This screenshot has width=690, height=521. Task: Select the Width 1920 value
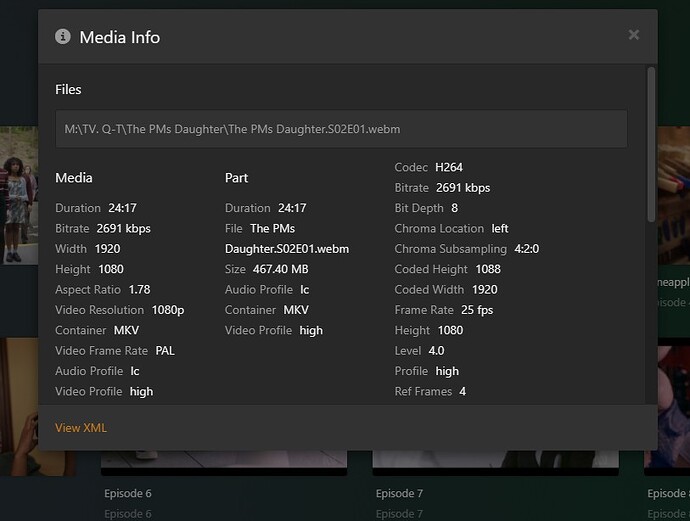click(x=107, y=249)
